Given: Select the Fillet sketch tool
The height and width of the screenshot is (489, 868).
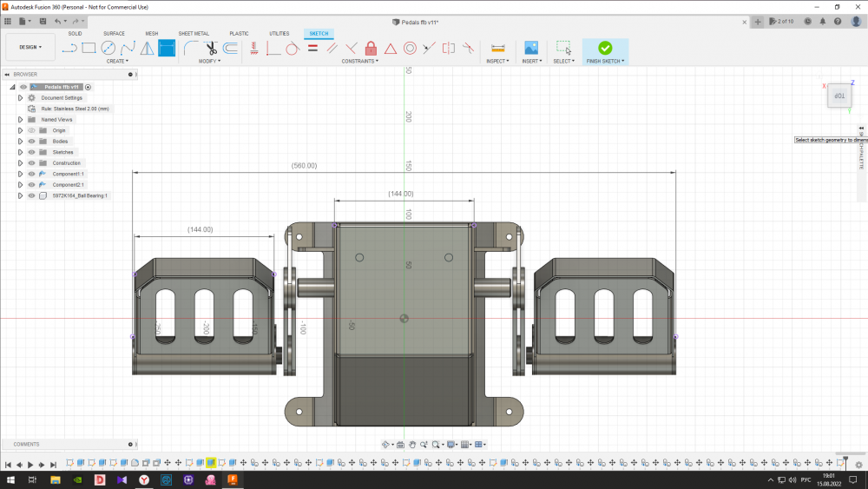Looking at the screenshot, I should 190,48.
